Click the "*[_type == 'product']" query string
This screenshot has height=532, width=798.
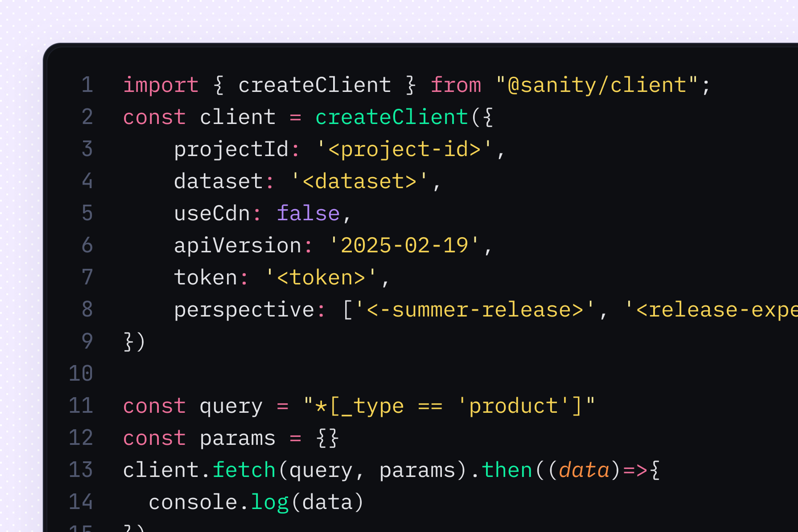[449, 407]
